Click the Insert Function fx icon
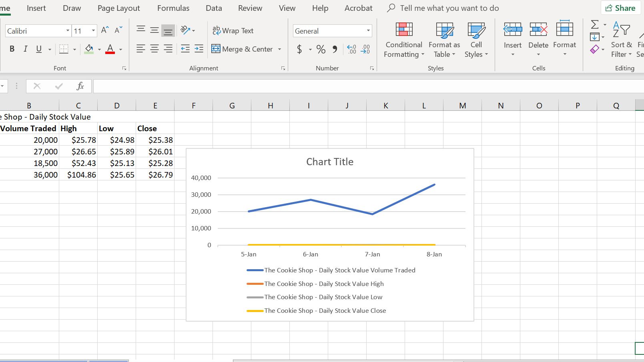This screenshot has height=362, width=644. click(80, 86)
